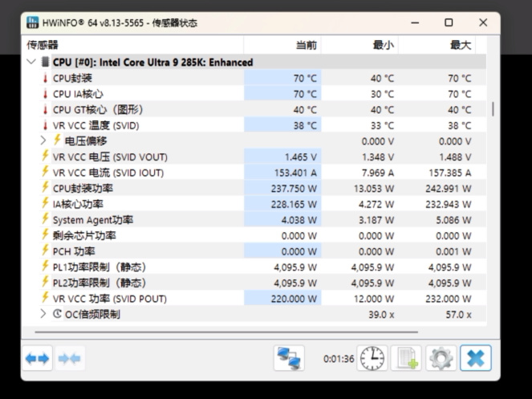Click the current value 1.465 V
The width and height of the screenshot is (532, 399).
[301, 157]
